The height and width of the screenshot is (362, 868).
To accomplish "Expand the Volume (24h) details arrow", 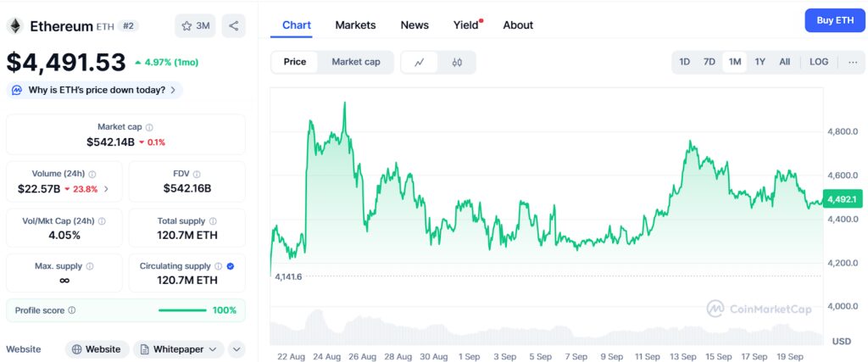I will 106,189.
